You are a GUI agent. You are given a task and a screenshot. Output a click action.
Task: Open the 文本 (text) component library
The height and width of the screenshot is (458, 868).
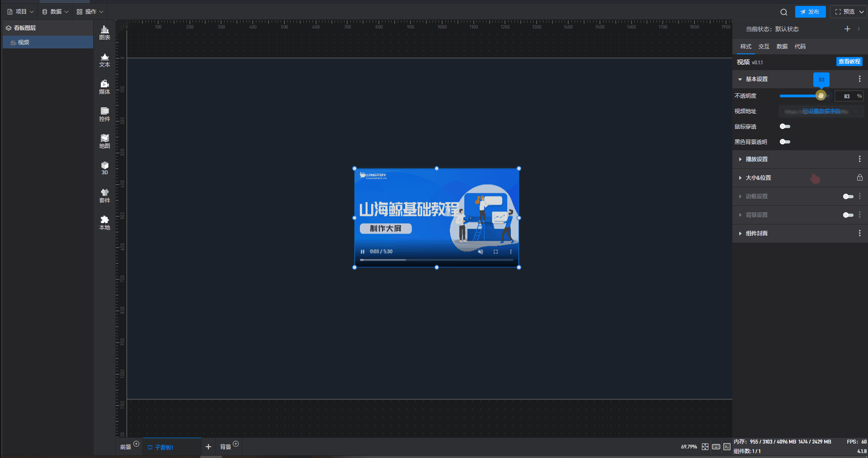pyautogui.click(x=104, y=60)
